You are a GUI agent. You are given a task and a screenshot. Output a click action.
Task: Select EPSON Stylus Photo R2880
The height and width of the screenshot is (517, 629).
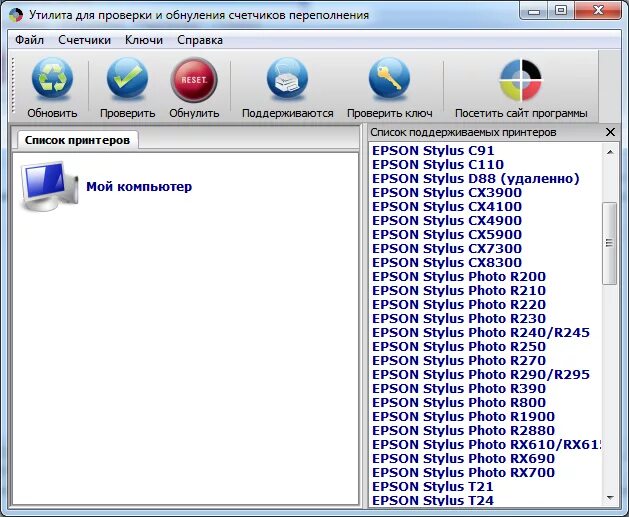pyautogui.click(x=463, y=431)
